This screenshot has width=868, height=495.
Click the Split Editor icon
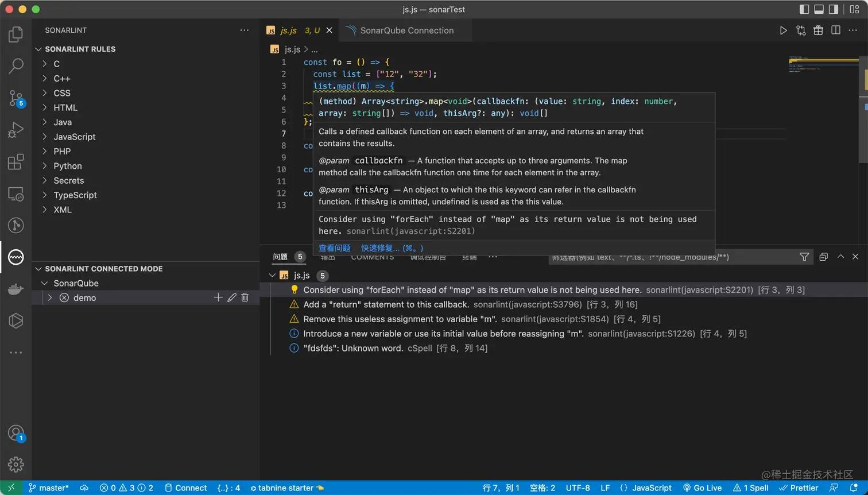click(836, 30)
